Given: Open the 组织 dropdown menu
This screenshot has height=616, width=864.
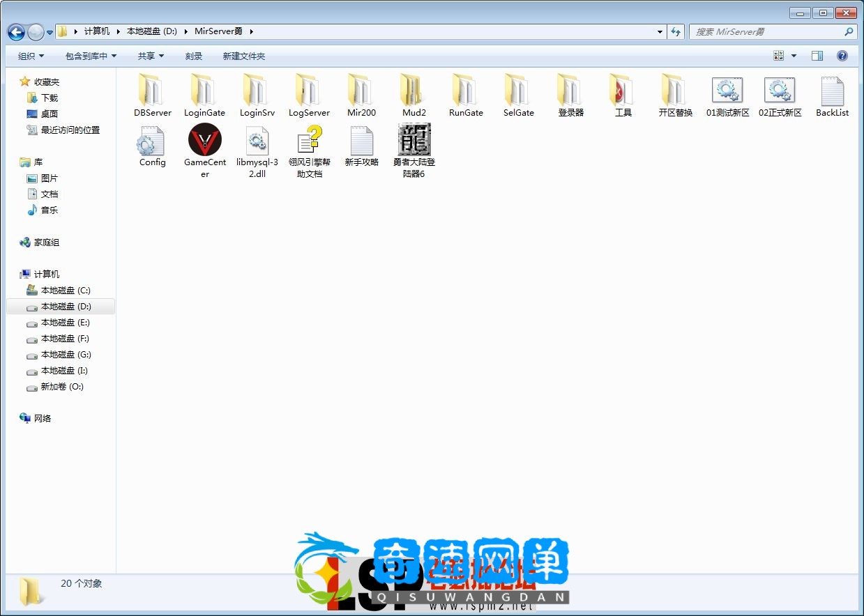Looking at the screenshot, I should (31, 56).
